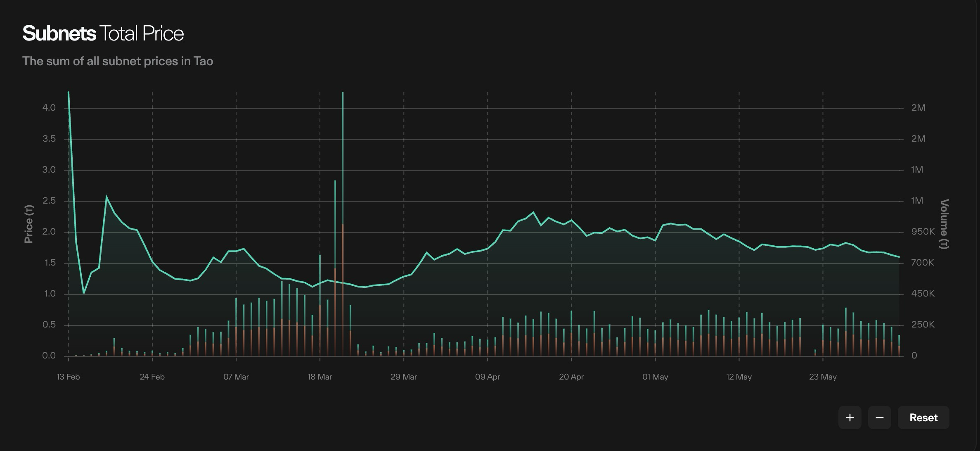Select the 23 May x-axis label
Screen dimensions: 980x451
822,377
